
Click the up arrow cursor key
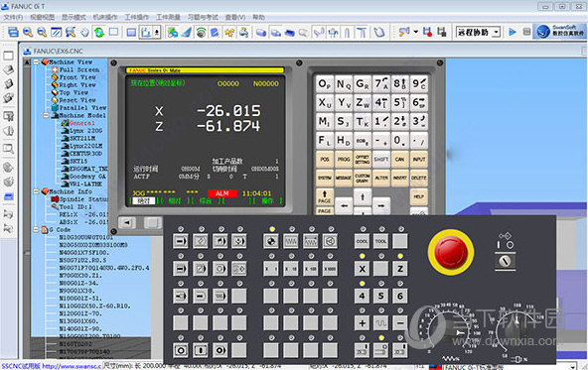[x=363, y=196]
